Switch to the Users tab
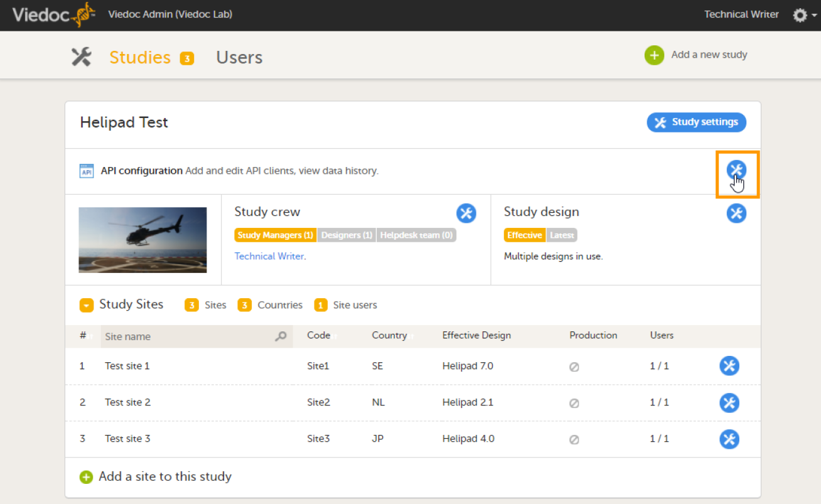 239,56
